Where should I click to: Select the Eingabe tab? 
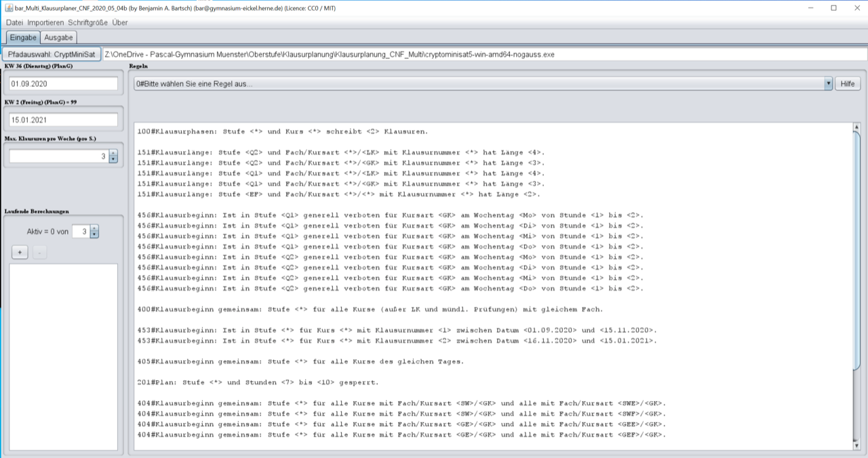point(22,37)
